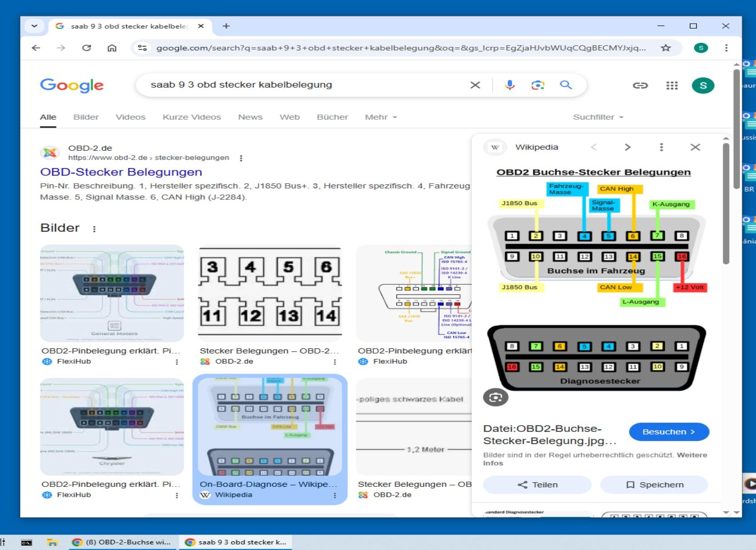Open the Google apps grid
756x550 pixels.
pyautogui.click(x=672, y=85)
